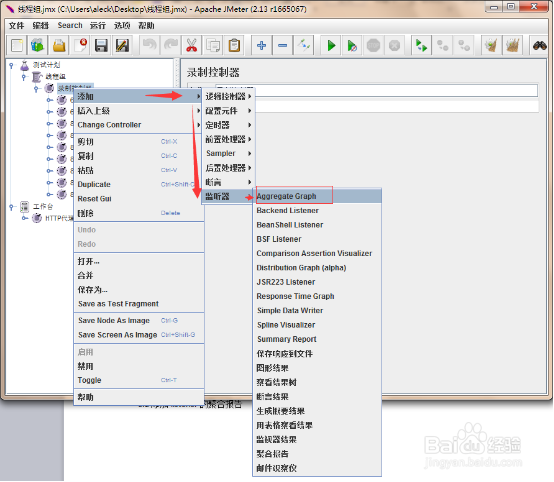554x482 pixels.
Task: Expand the Sampler submenu
Action: point(228,153)
